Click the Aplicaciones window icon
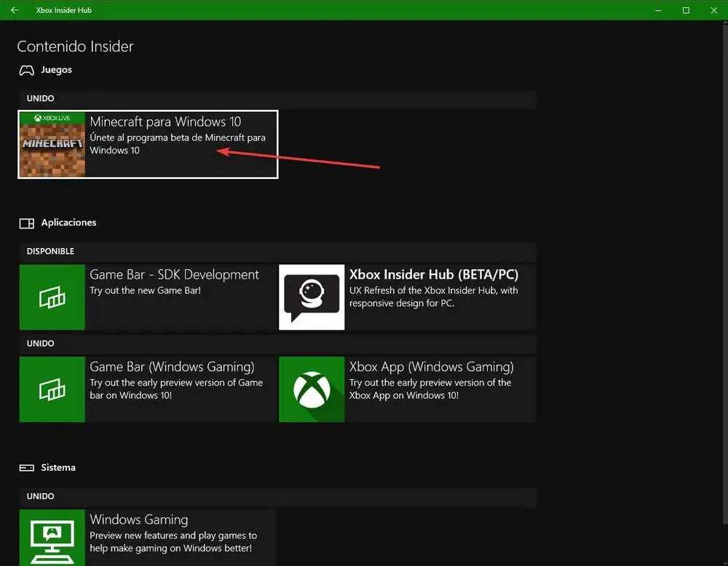This screenshot has height=566, width=728. pyautogui.click(x=26, y=223)
